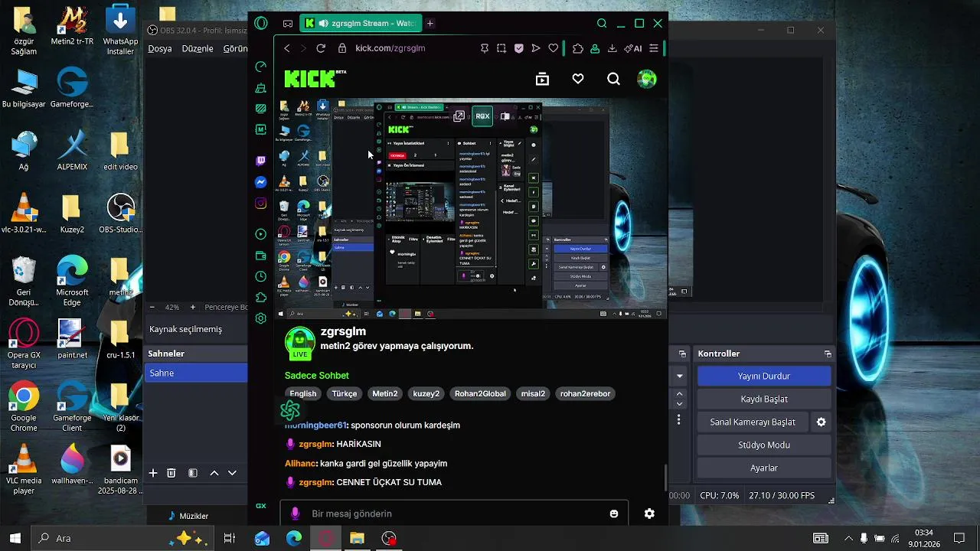Go back in the Opera browser

pos(287,48)
